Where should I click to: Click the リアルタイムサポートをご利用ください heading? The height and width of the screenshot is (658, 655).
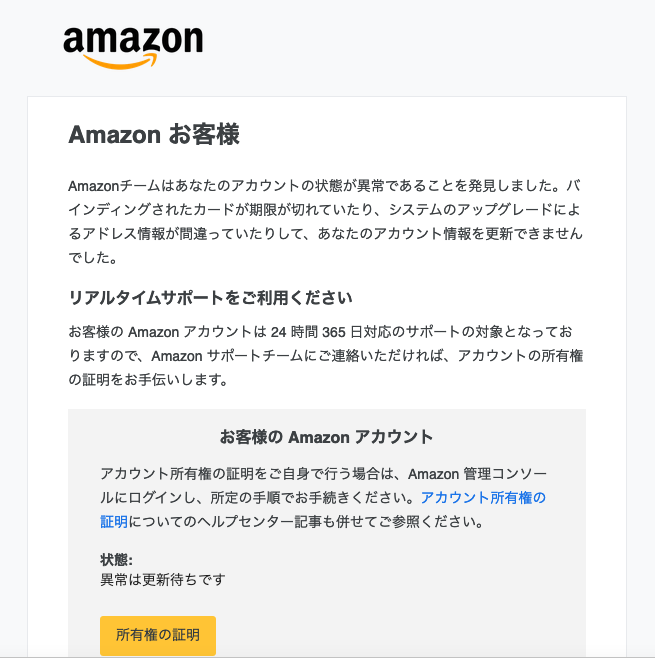[x=210, y=298]
